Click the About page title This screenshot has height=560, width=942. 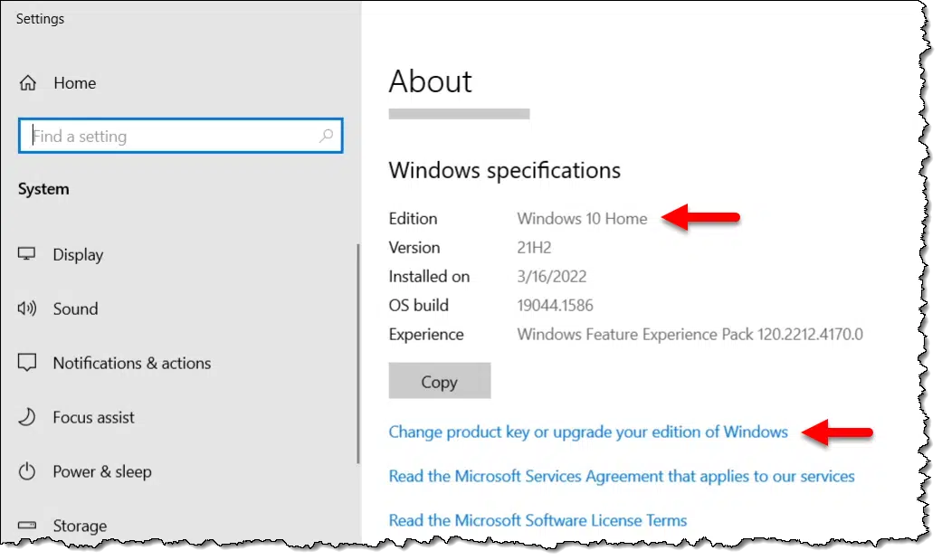(x=430, y=81)
